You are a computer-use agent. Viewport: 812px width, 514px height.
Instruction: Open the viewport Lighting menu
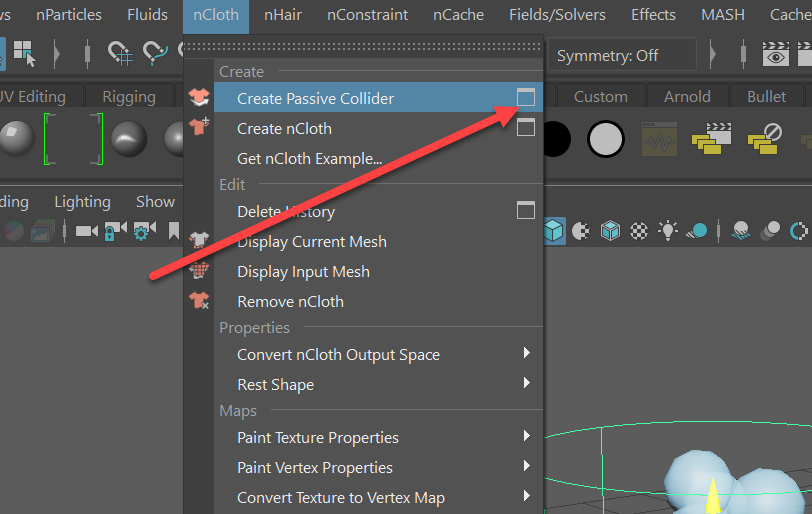[x=82, y=201]
